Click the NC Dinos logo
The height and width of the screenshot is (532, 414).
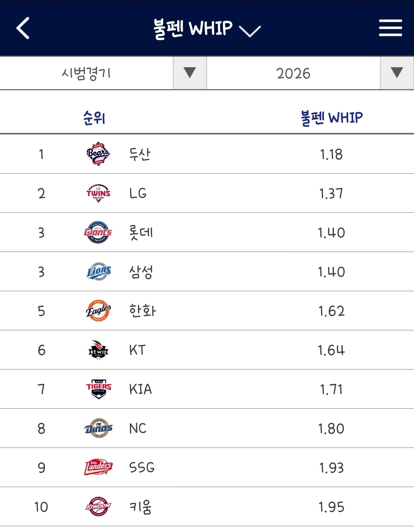[98, 428]
